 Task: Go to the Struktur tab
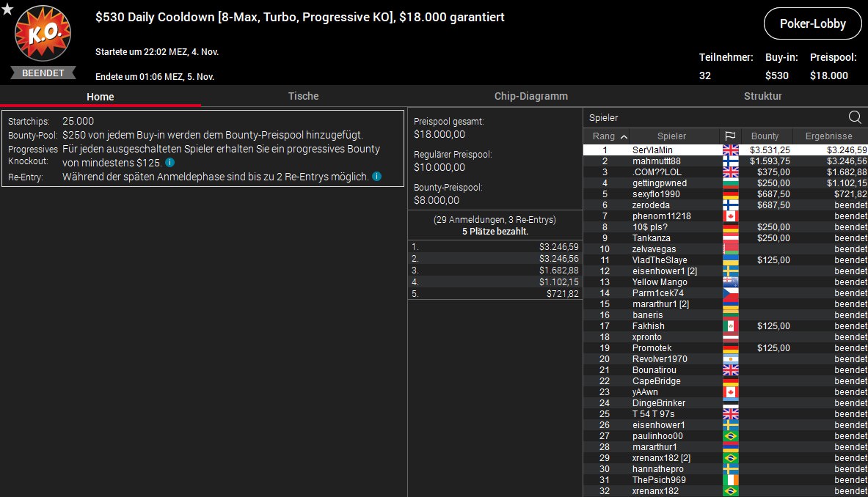(x=762, y=96)
